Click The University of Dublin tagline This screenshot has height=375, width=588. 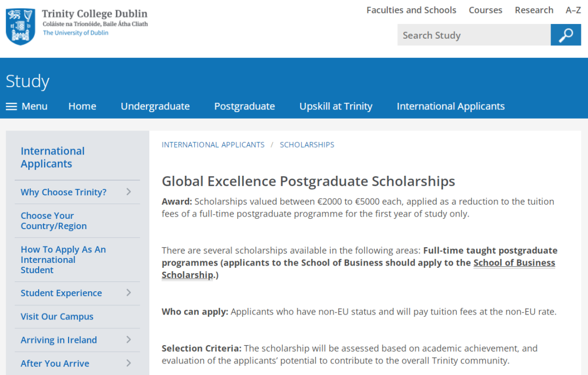pyautogui.click(x=76, y=33)
